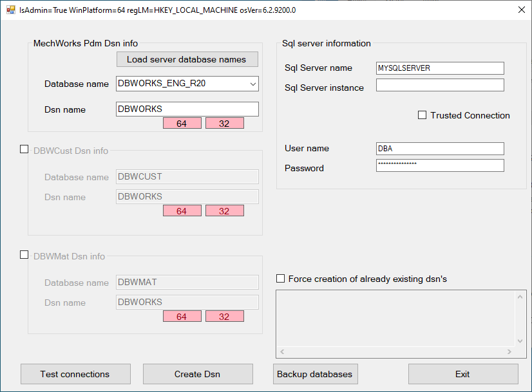This screenshot has height=392, width=532.
Task: Click the DBWMat Dsn name field
Action: (x=187, y=302)
